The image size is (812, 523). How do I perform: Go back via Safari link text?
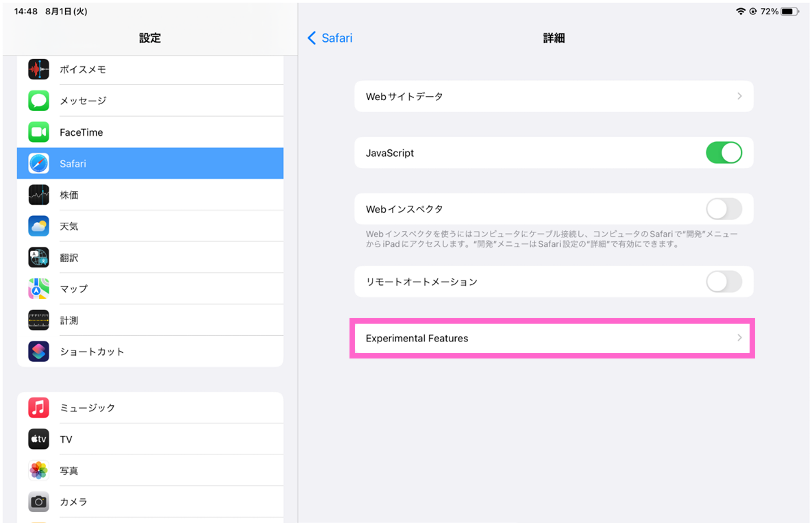[x=337, y=38]
